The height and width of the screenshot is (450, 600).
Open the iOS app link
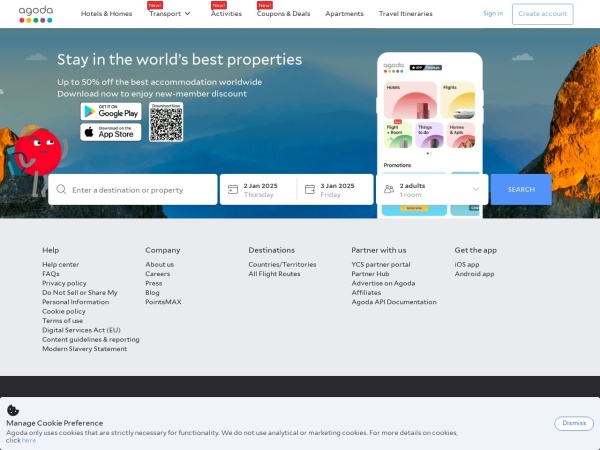(467, 264)
